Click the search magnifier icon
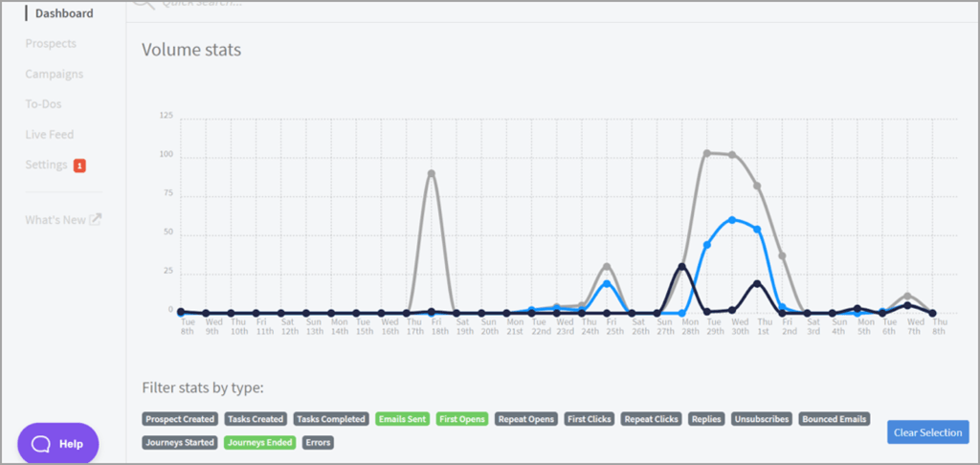Viewport: 980px width, 465px height. pyautogui.click(x=144, y=3)
